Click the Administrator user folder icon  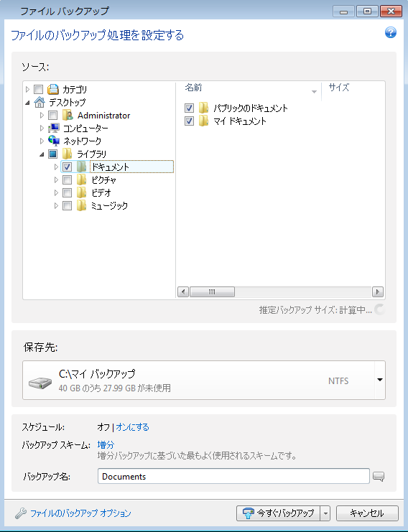click(x=68, y=116)
